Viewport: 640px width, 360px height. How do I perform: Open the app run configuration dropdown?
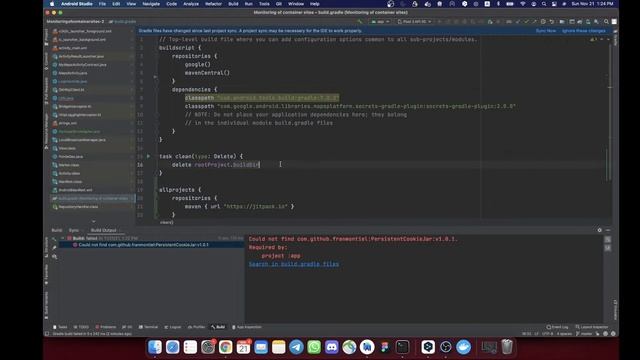(380, 21)
